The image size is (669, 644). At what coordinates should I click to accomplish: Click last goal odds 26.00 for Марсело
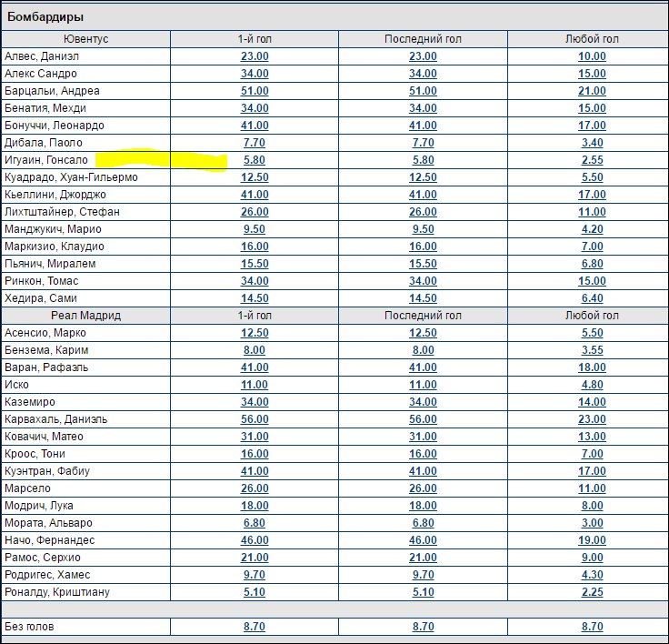[423, 488]
